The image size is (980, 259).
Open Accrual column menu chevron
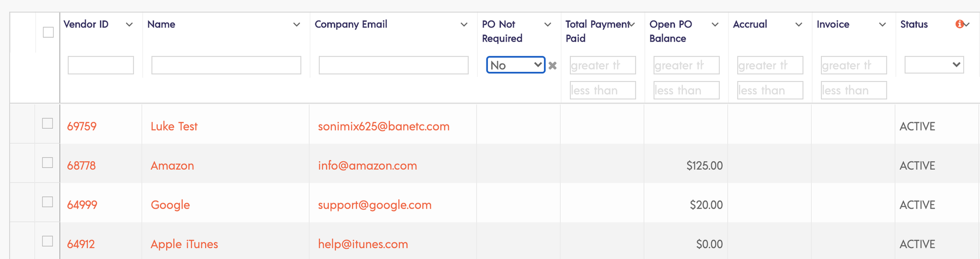coord(799,24)
